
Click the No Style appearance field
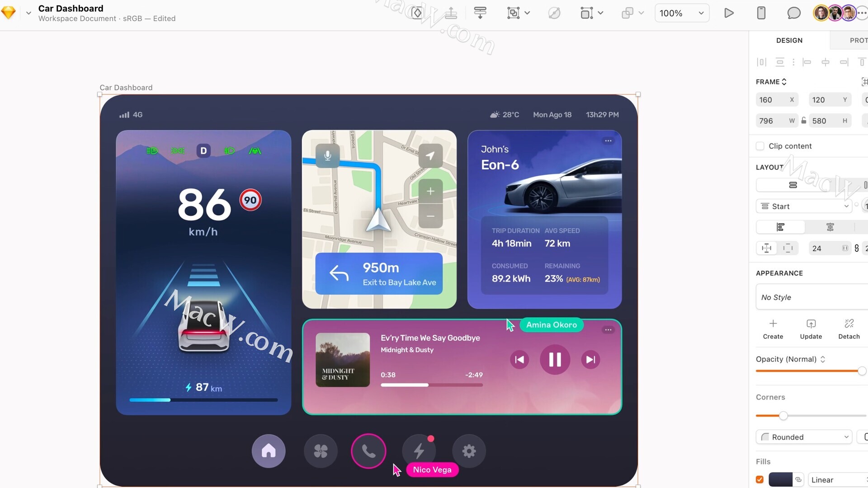[812, 297]
